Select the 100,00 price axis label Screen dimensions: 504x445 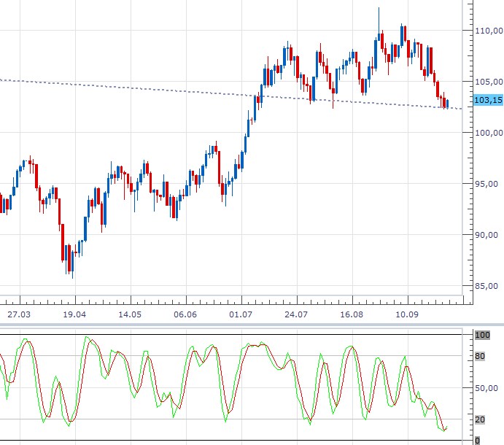(487, 133)
